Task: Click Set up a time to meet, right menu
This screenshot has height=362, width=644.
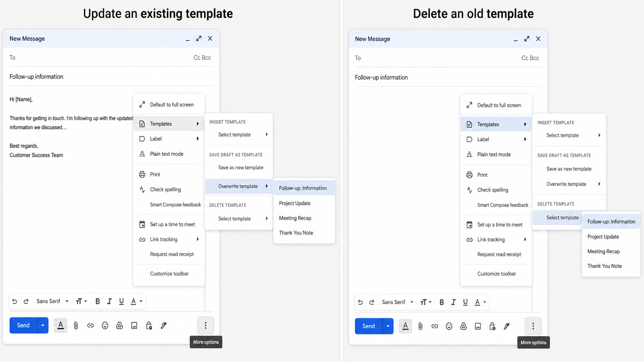Action: coord(496,225)
